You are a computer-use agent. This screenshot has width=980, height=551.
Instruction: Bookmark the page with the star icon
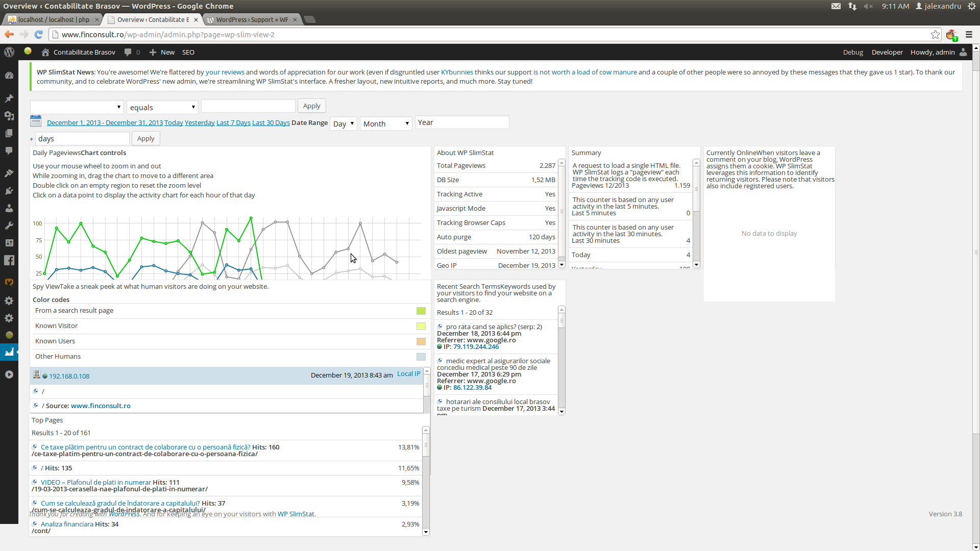935,35
